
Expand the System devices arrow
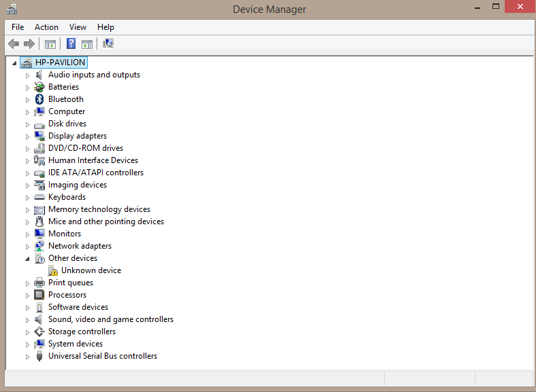click(27, 344)
